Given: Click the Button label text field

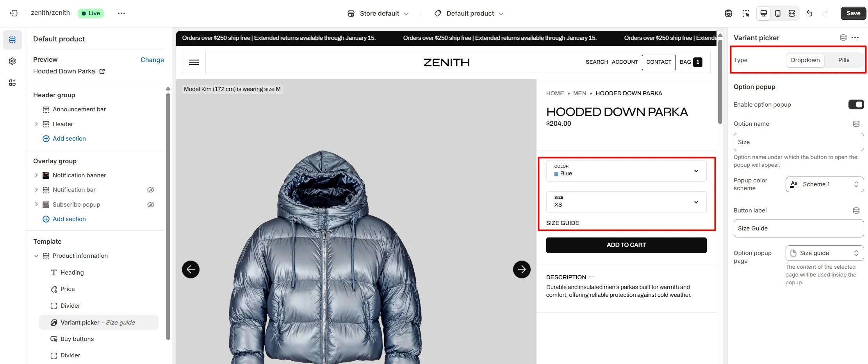Looking at the screenshot, I should point(798,228).
